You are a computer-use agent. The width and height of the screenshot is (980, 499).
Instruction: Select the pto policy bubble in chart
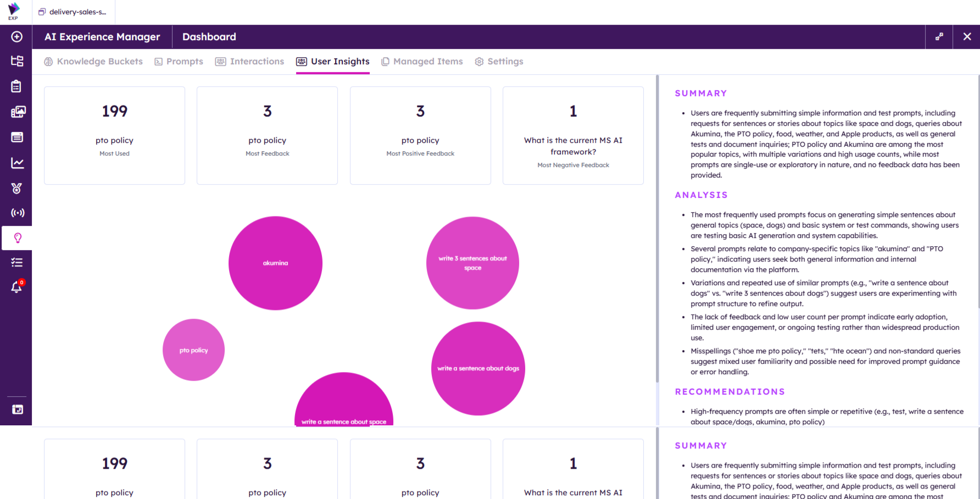193,350
